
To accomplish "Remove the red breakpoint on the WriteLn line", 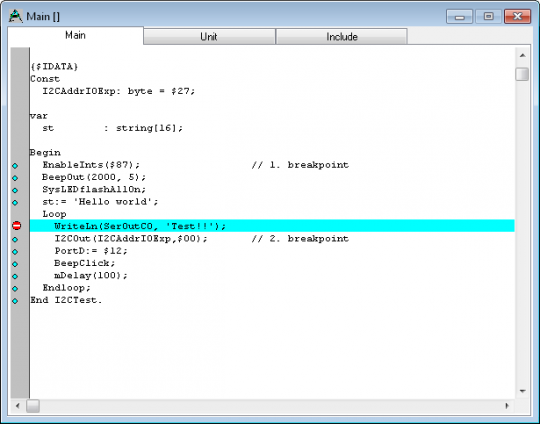I will click(16, 226).
